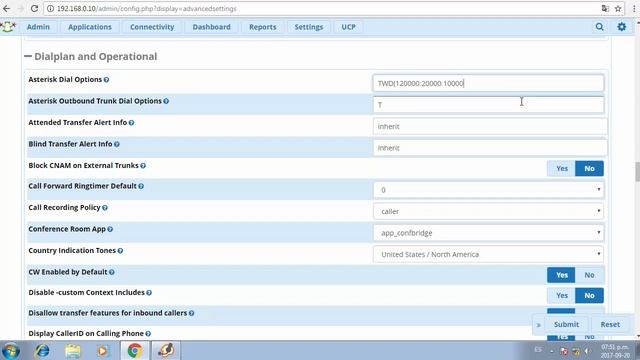Click in the Asterisk Dial Options field
Screen dimensions: 640x360
pos(488,83)
